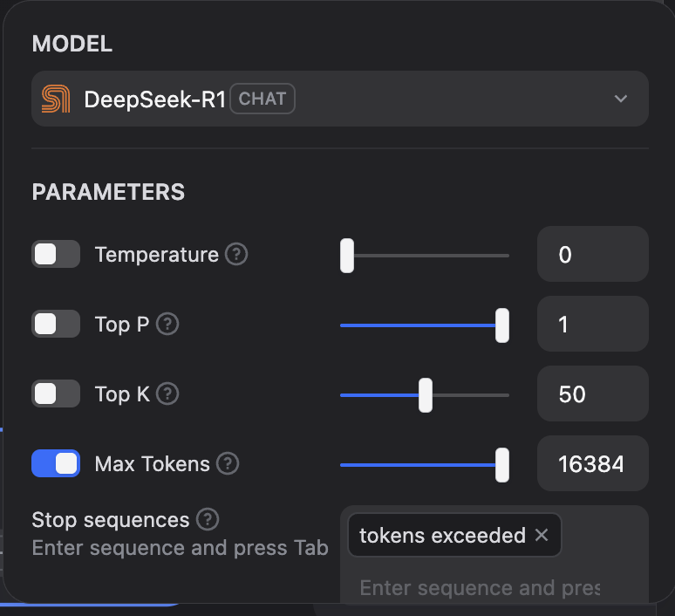Click the Max Tokens value field 16384
Screen dimensions: 675x616
[x=593, y=463]
